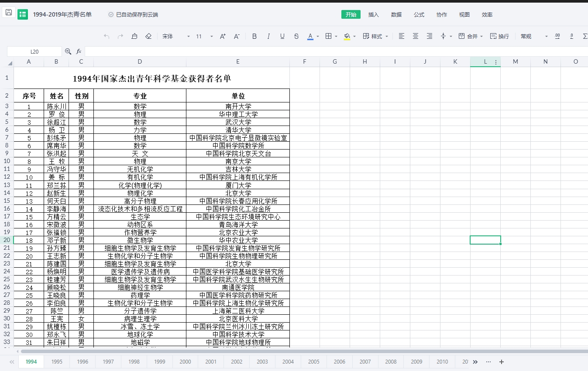The width and height of the screenshot is (588, 371).
Task: Open the 样式 styles dropdown
Action: click(x=375, y=36)
